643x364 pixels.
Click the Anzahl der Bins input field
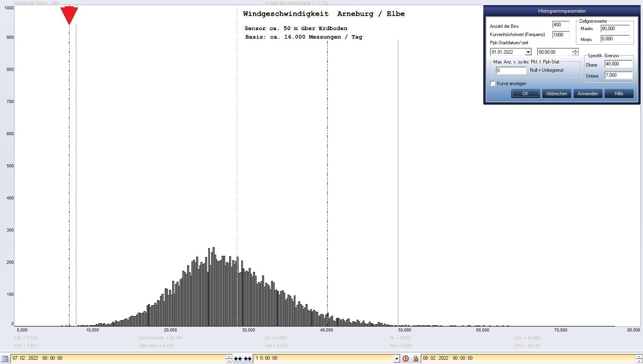pyautogui.click(x=560, y=25)
